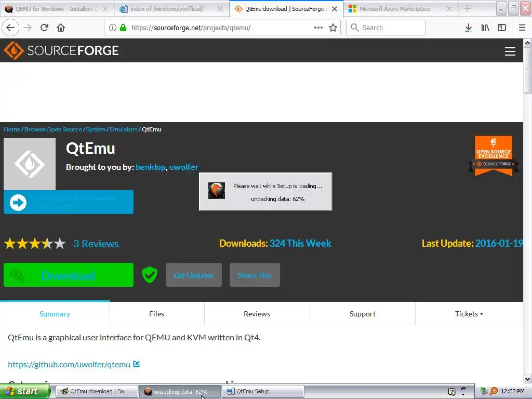The image size is (532, 399).
Task: Open author uwolfer profile link
Action: click(x=183, y=167)
